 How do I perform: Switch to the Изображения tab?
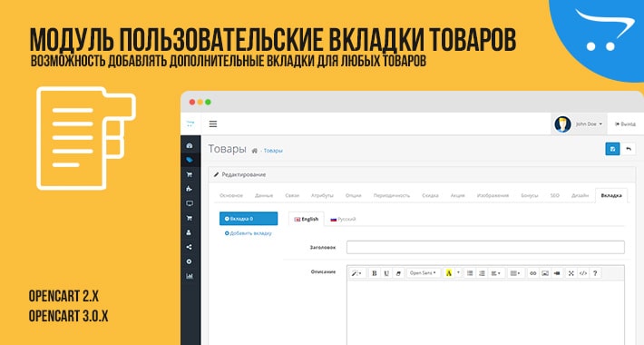pyautogui.click(x=493, y=195)
